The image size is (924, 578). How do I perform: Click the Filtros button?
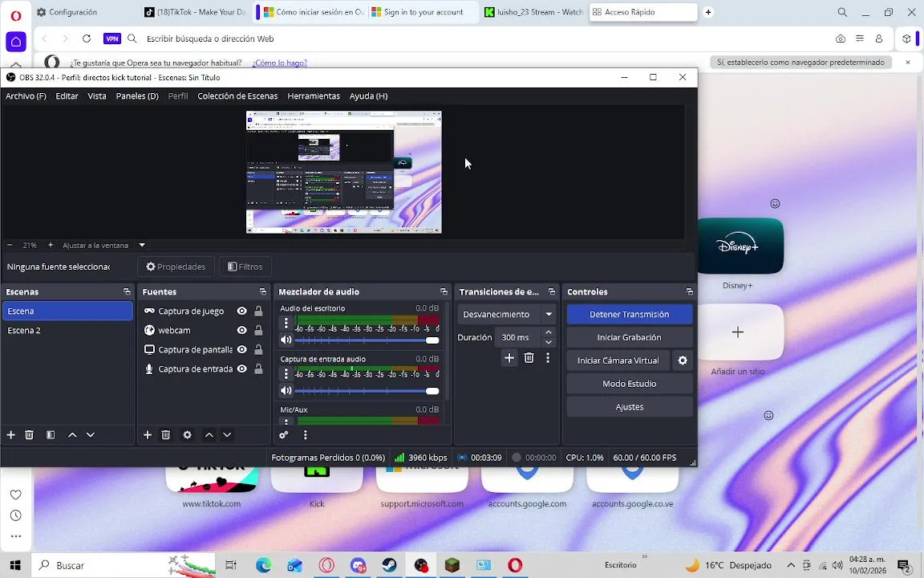(245, 267)
